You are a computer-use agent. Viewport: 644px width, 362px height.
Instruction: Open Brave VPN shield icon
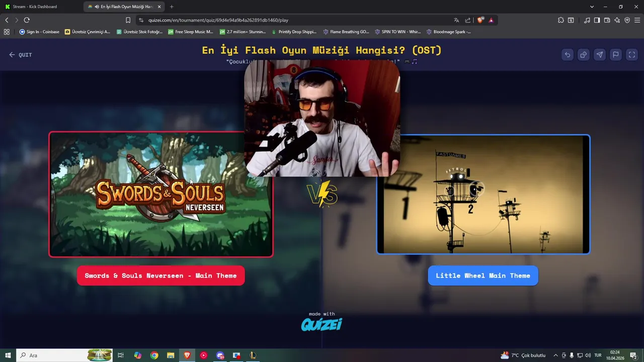pos(627,20)
